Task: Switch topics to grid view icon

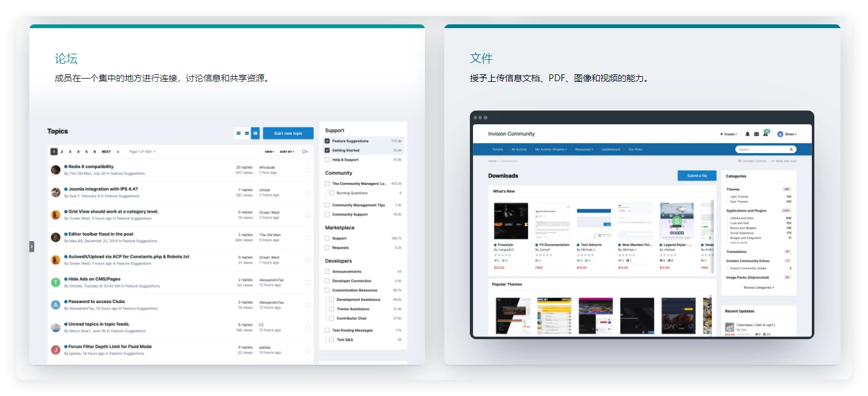Action: point(246,133)
